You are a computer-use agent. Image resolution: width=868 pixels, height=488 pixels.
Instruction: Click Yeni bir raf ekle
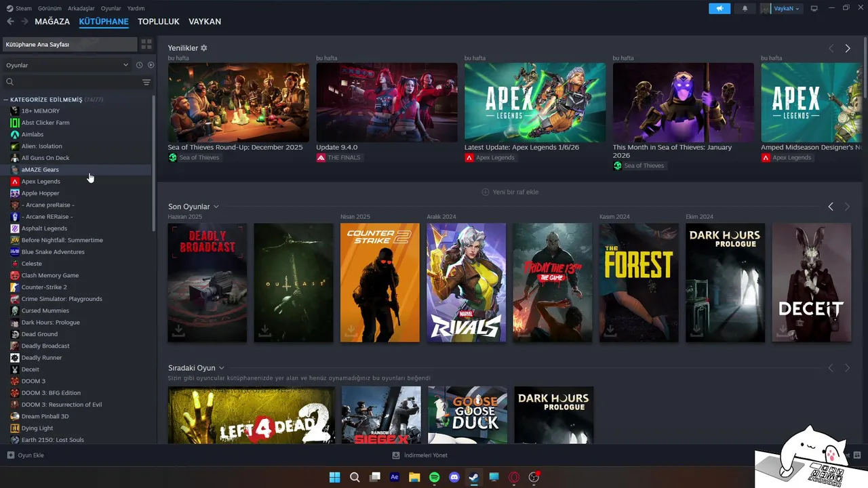coord(510,192)
